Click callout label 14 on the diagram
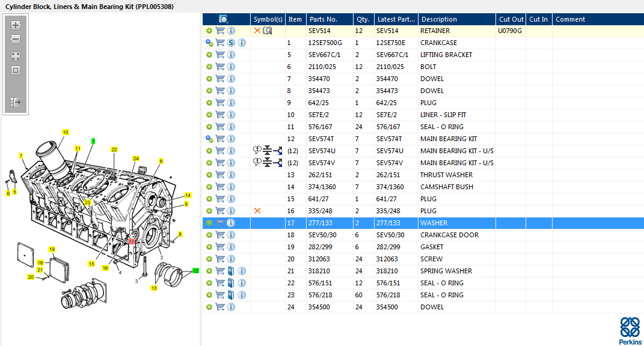 [188, 195]
